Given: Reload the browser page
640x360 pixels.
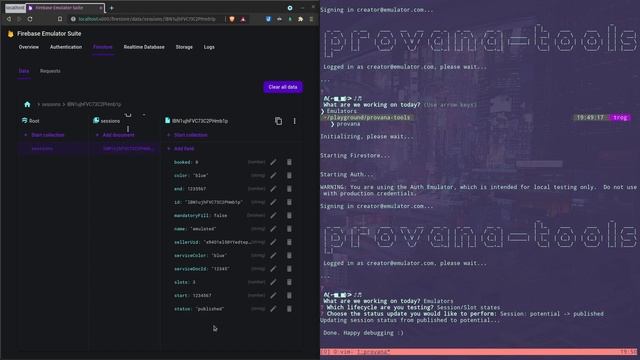Looking at the screenshot, I should tap(30, 19).
